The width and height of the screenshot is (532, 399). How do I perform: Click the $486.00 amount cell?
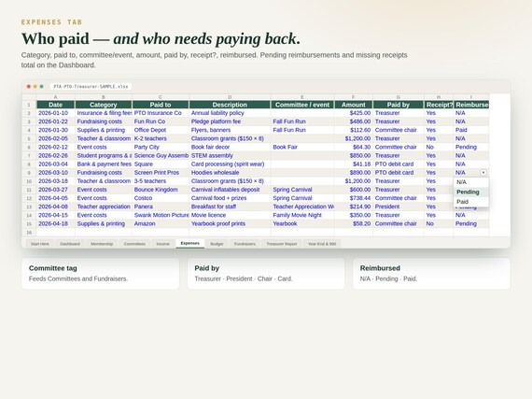pos(353,121)
